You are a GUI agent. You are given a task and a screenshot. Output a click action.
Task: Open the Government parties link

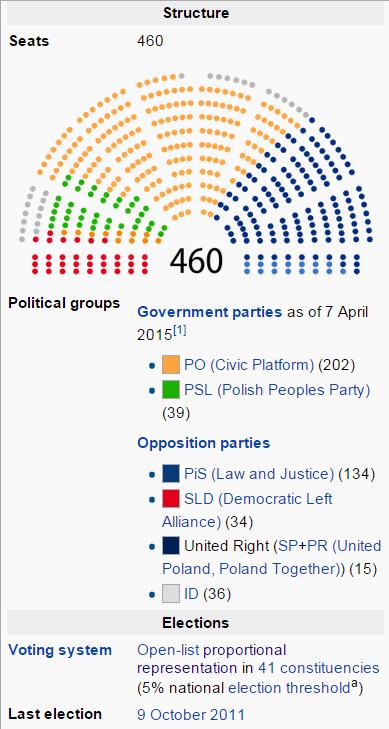[x=210, y=311]
